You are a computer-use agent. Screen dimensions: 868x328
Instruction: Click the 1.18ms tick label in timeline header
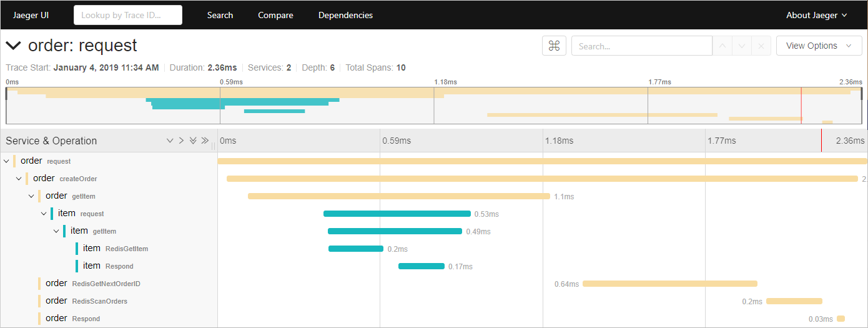click(559, 141)
